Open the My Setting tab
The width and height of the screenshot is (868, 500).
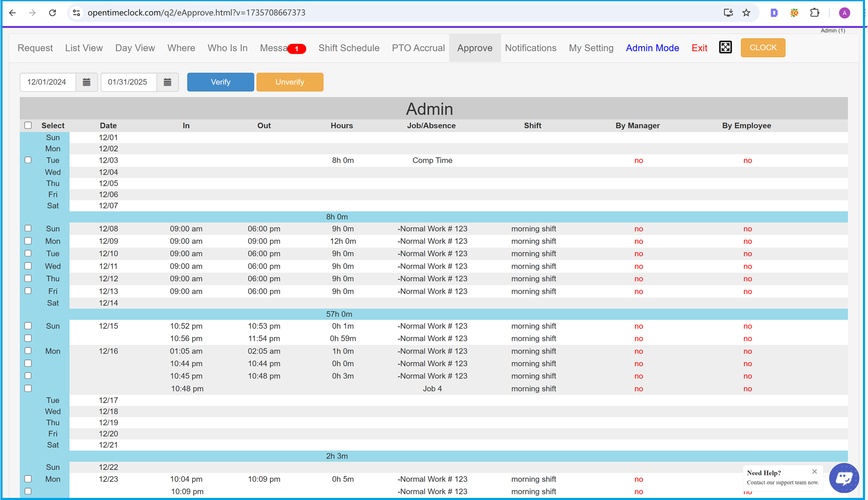click(x=591, y=48)
